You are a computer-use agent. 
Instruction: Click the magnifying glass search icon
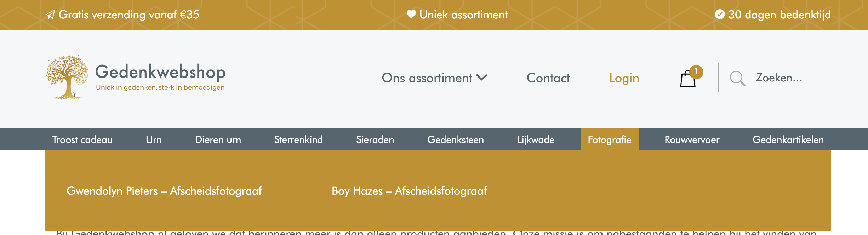pyautogui.click(x=737, y=78)
